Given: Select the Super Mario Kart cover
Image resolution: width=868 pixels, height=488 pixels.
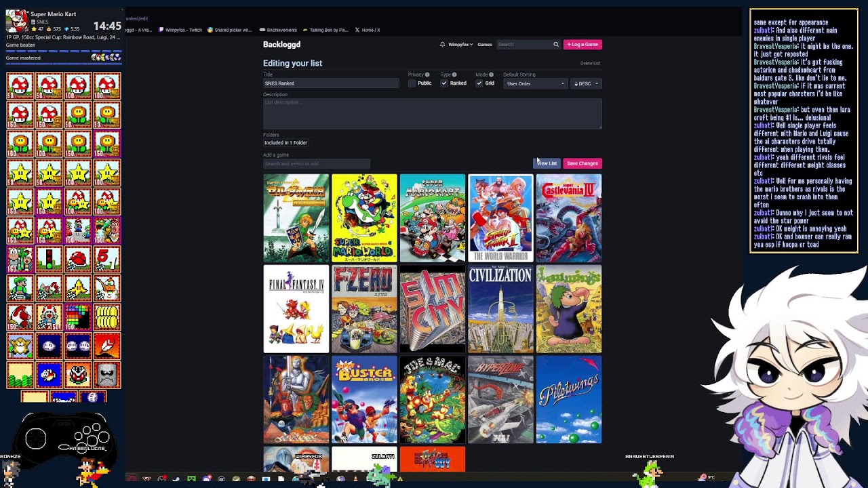Looking at the screenshot, I should [x=433, y=218].
